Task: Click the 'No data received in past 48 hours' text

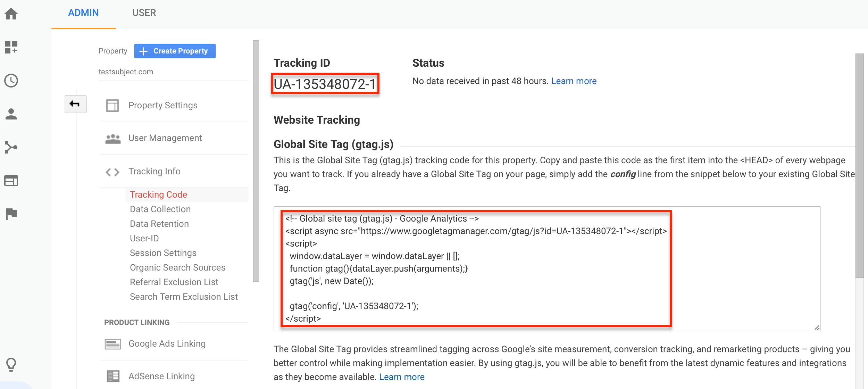Action: 480,81
